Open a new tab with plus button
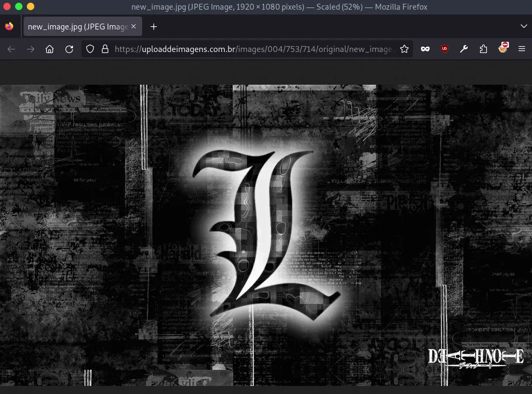The width and height of the screenshot is (532, 394). tap(154, 26)
